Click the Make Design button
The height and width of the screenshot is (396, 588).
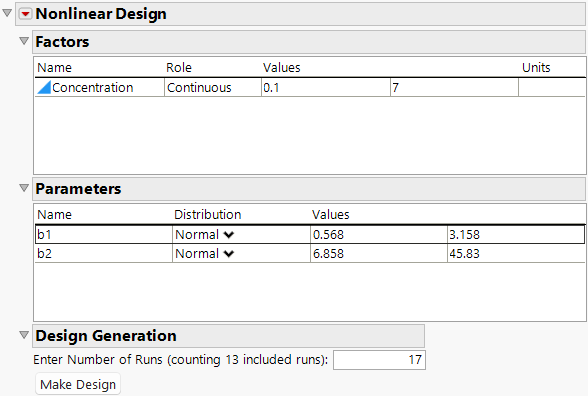click(x=78, y=384)
